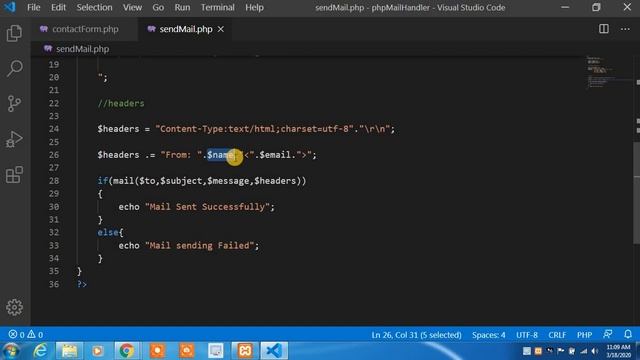This screenshot has width=640, height=360.
Task: Open the Run and Debug view
Action: click(x=14, y=139)
